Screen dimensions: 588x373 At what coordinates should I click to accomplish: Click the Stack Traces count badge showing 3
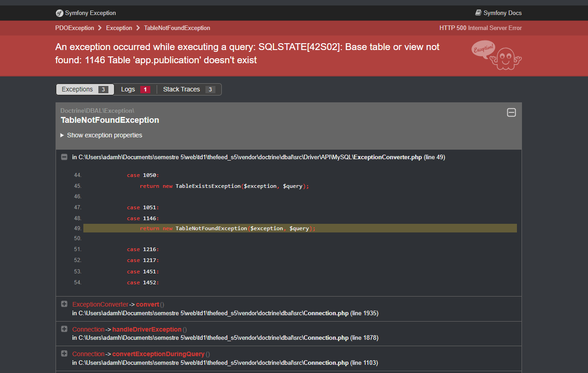[x=210, y=89]
